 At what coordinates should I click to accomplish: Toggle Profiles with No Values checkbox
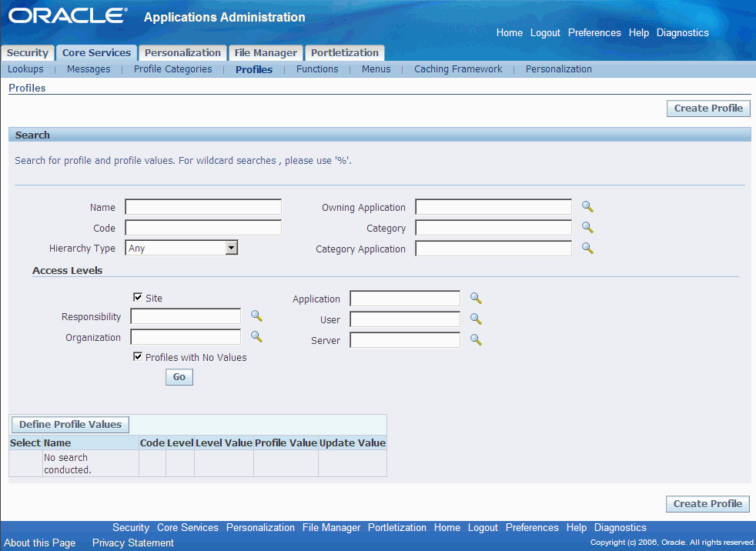point(138,357)
